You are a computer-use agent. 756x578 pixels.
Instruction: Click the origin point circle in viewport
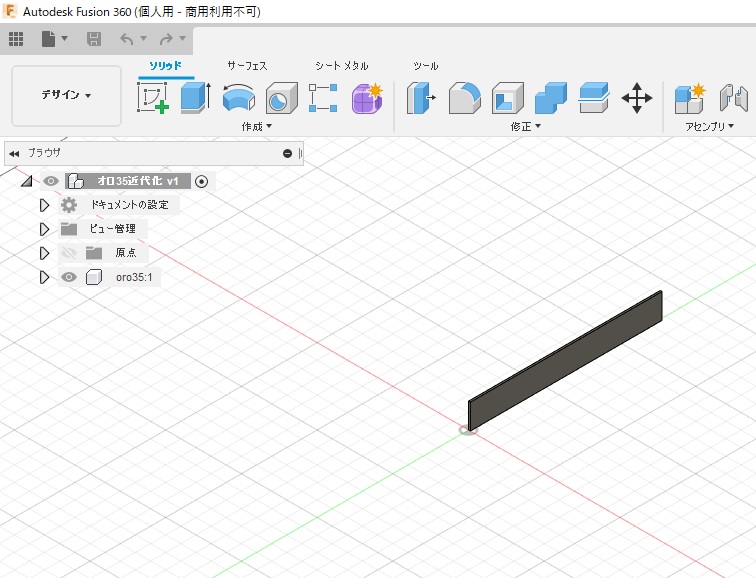pos(467,430)
